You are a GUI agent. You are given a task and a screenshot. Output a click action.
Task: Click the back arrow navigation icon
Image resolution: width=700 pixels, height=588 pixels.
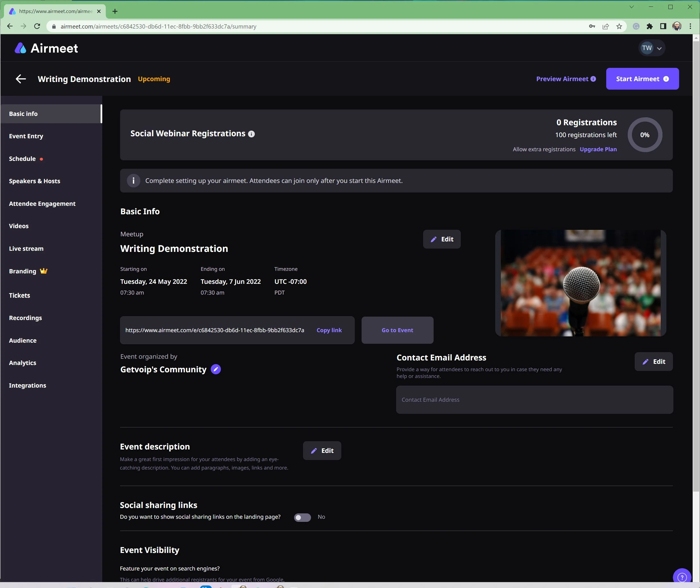(x=21, y=79)
